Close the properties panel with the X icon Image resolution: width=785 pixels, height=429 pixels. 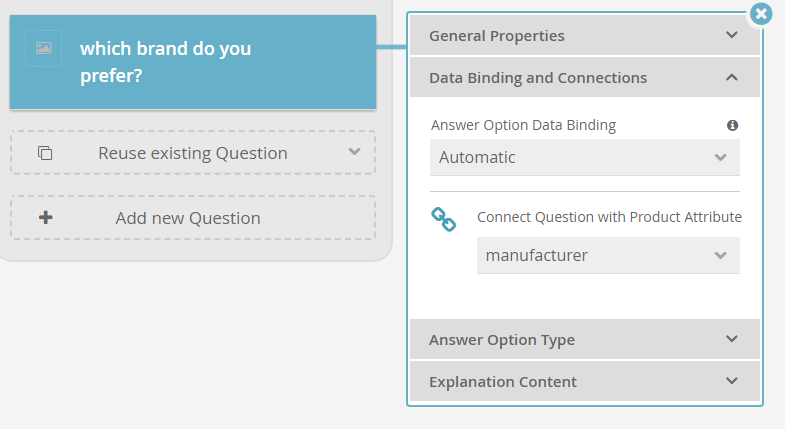click(761, 14)
